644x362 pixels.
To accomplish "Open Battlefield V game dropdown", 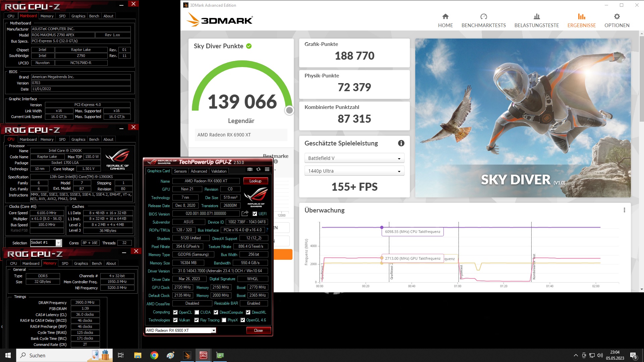I will (x=354, y=158).
